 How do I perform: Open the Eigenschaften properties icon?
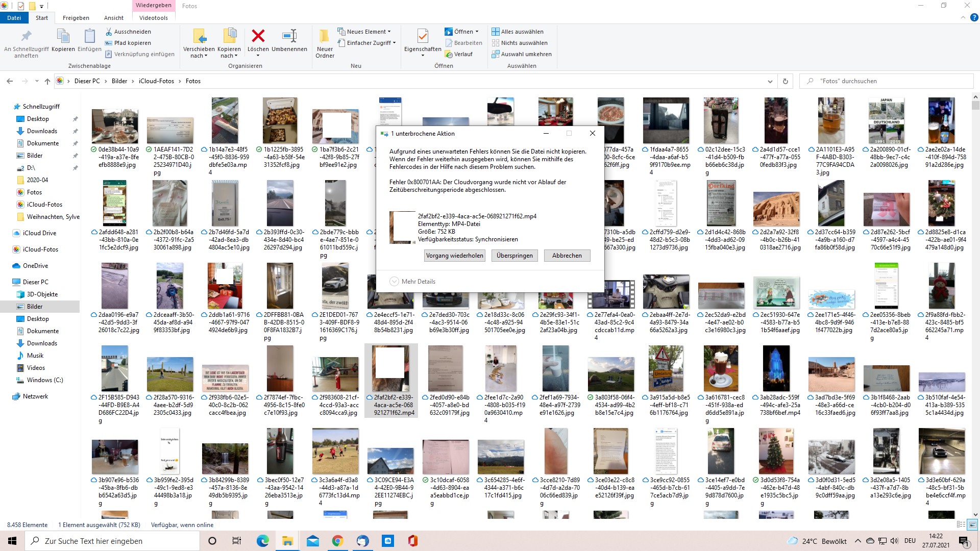pos(423,37)
